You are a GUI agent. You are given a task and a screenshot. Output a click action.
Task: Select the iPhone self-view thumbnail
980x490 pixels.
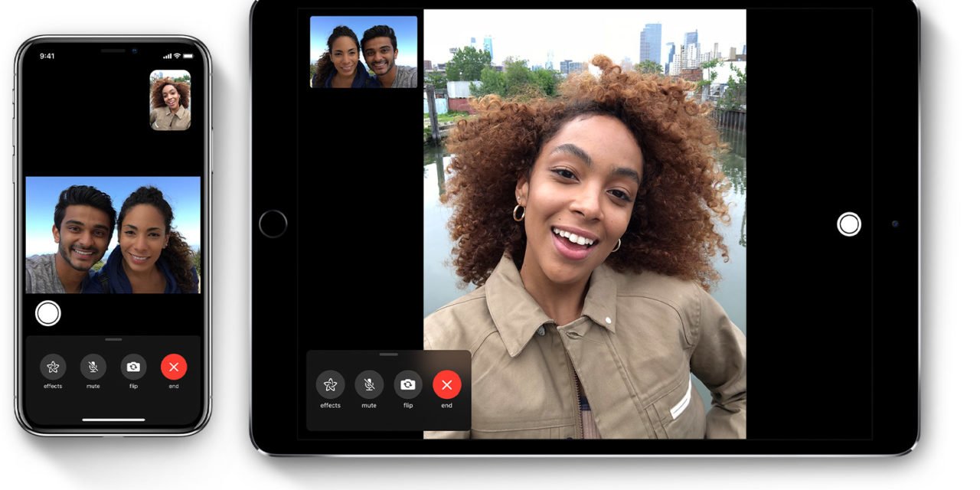click(x=170, y=100)
